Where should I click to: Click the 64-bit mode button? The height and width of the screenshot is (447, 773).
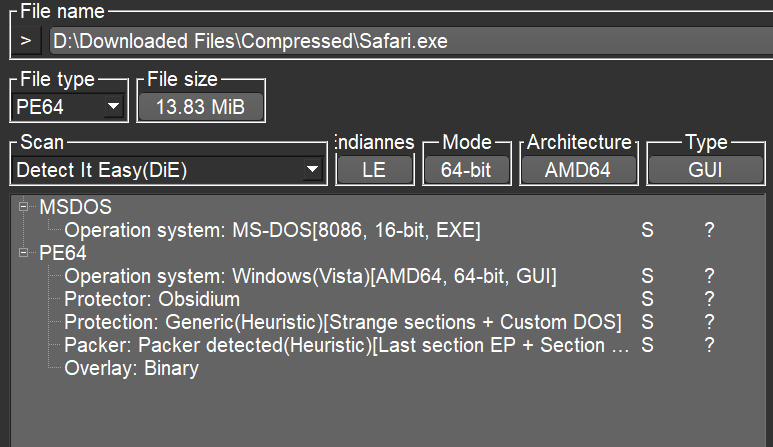pos(466,170)
